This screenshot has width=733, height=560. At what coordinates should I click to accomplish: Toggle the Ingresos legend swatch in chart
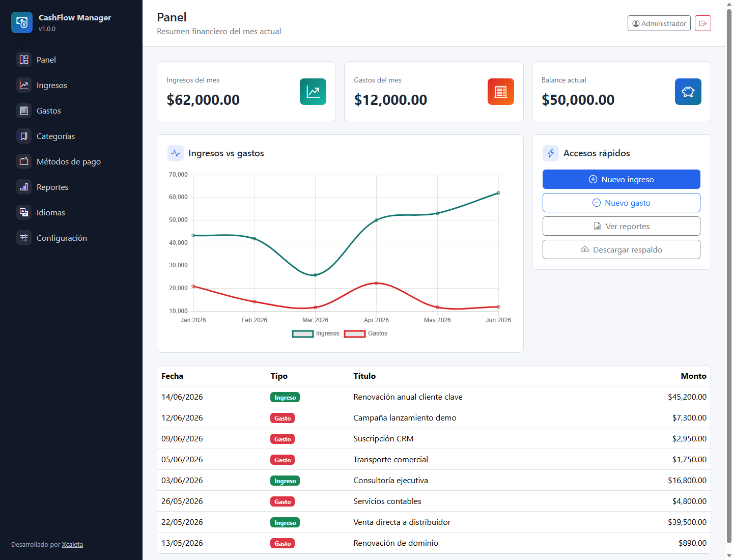303,334
